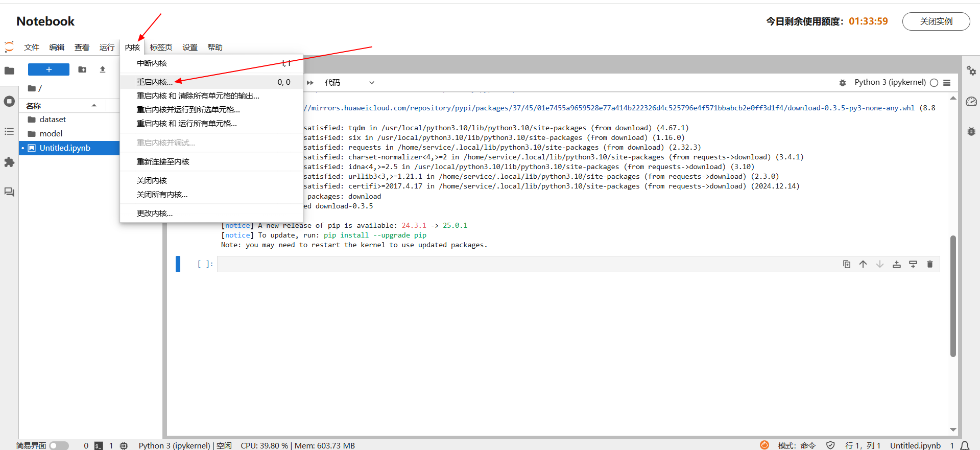Open the 文件 menu

click(x=32, y=48)
